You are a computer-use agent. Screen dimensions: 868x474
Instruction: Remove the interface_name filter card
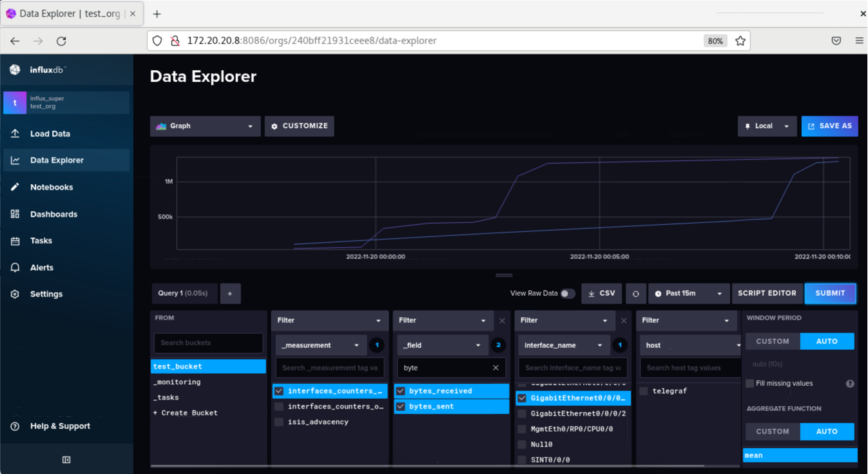pyautogui.click(x=624, y=321)
